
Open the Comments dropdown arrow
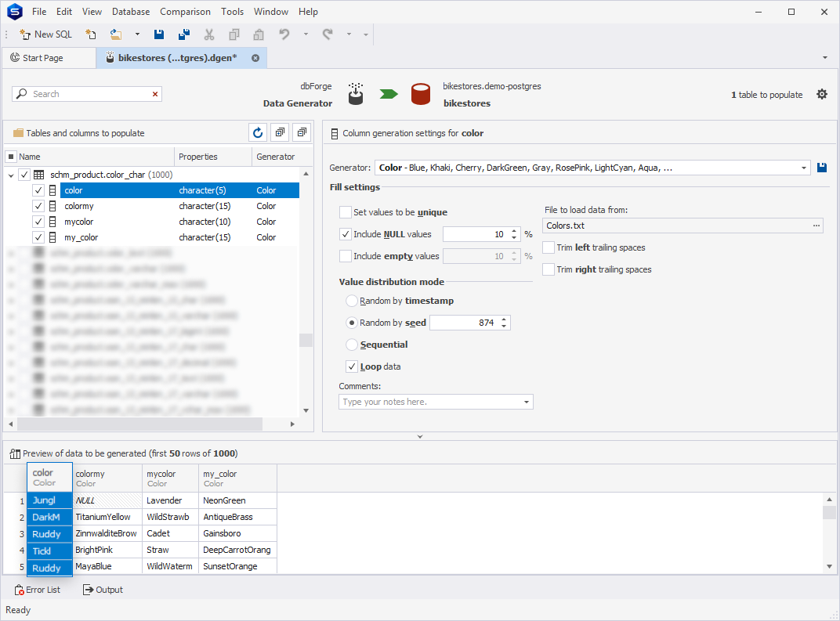[526, 402]
